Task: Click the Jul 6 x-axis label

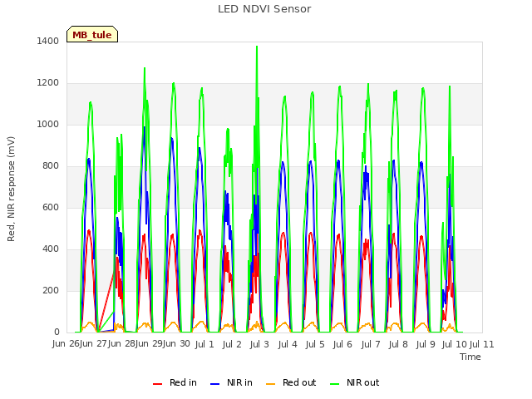Action: coord(342,344)
